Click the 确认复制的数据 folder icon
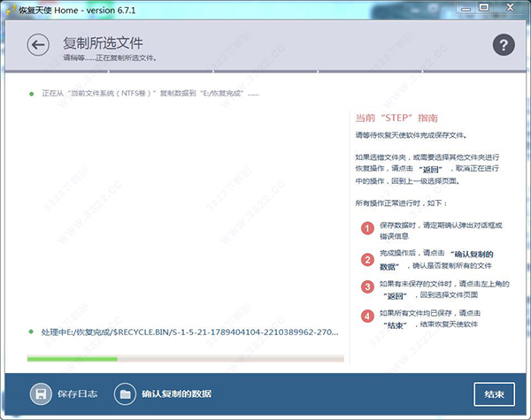The image size is (531, 420). coord(125,394)
